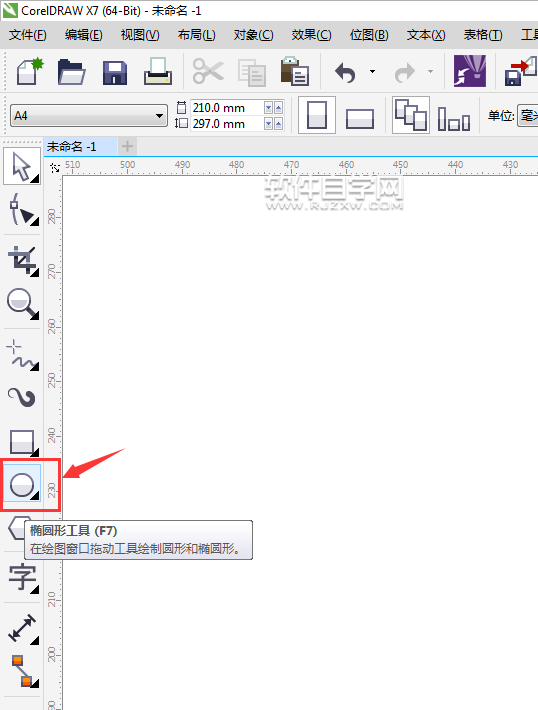Set page to portrait orientation
This screenshot has height=710, width=538.
click(317, 115)
